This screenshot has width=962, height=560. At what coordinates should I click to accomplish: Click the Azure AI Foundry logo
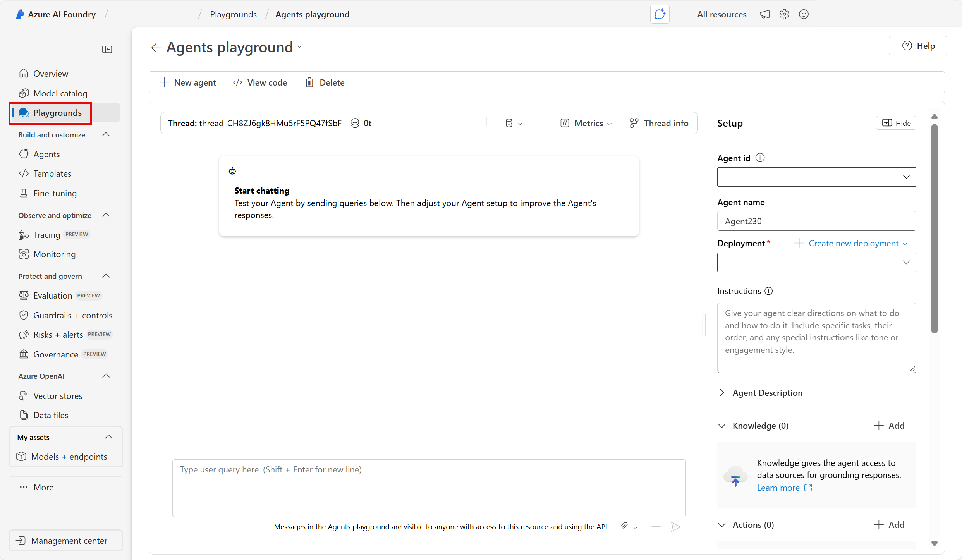[20, 14]
